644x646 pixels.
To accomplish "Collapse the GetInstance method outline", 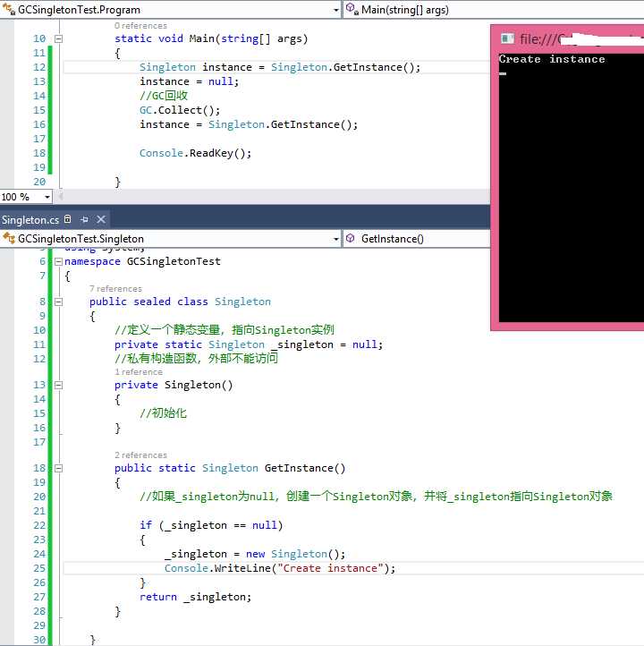I will pos(58,469).
